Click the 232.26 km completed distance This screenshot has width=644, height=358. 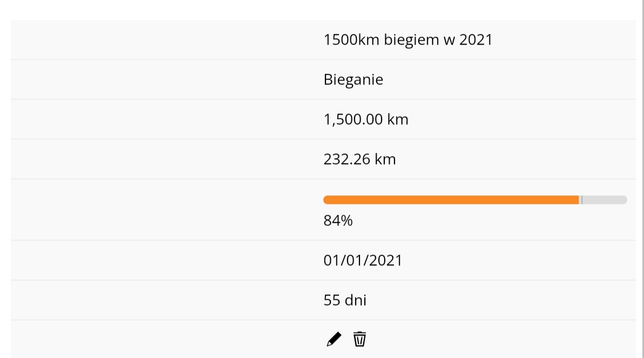point(359,159)
